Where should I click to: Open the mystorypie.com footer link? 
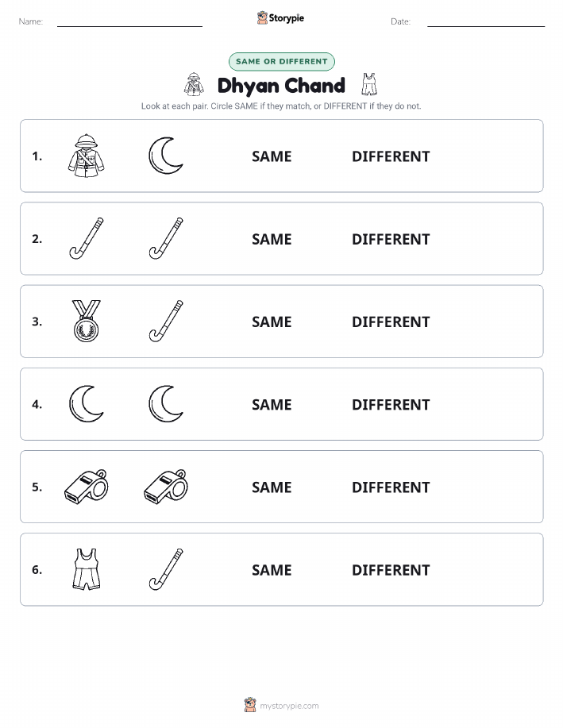pyautogui.click(x=289, y=706)
